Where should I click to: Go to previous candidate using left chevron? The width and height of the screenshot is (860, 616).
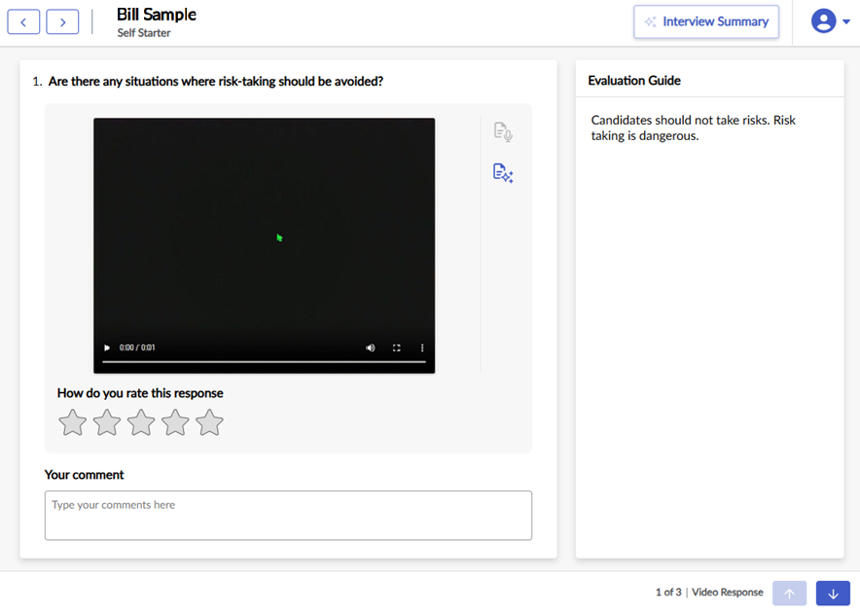(x=23, y=22)
